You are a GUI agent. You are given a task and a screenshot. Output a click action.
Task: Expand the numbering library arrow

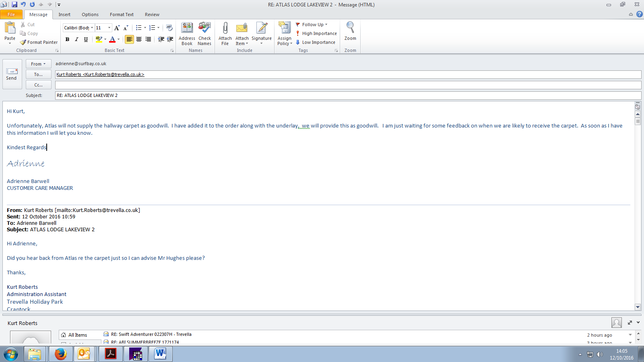(x=158, y=28)
